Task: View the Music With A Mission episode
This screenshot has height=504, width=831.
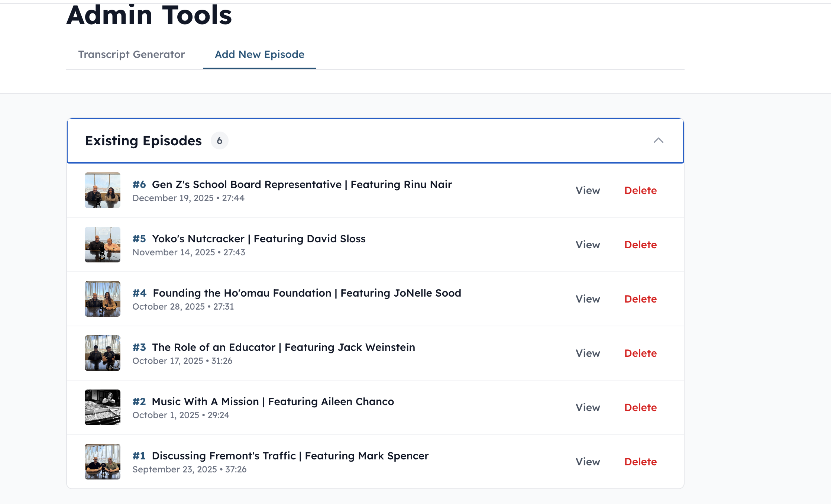Action: click(588, 407)
